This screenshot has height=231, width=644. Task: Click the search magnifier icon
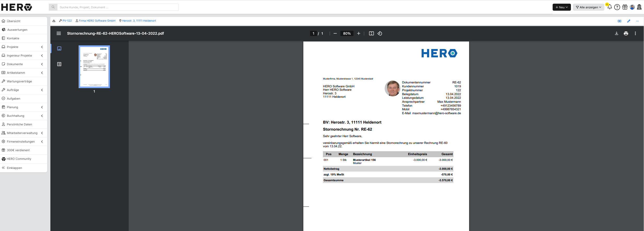(x=53, y=7)
